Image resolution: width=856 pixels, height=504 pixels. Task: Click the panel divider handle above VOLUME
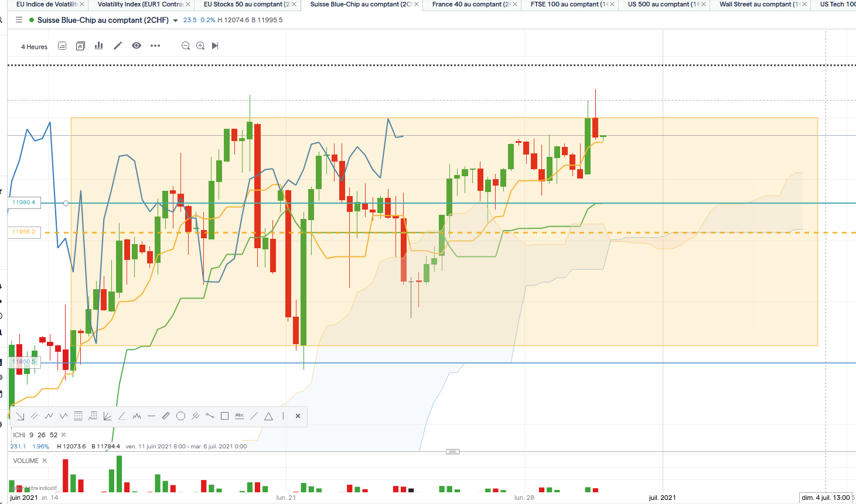(452, 452)
